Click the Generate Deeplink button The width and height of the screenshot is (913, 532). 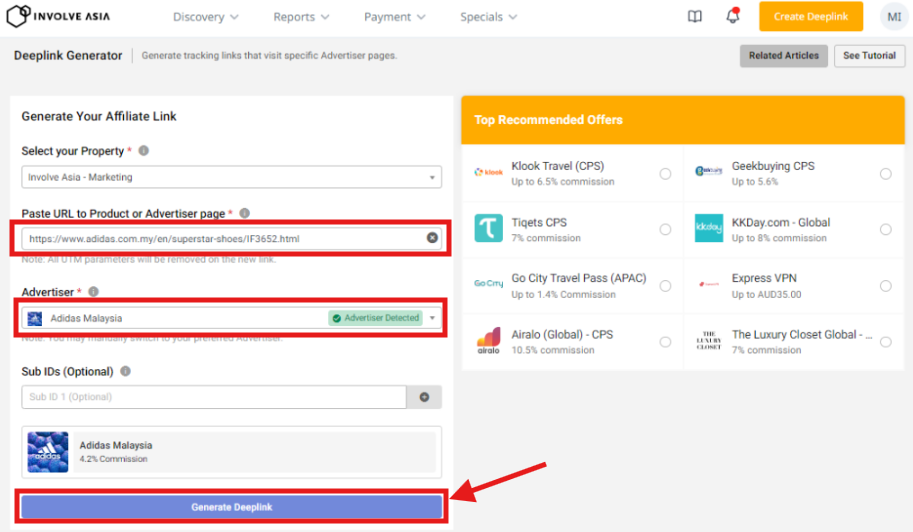231,507
